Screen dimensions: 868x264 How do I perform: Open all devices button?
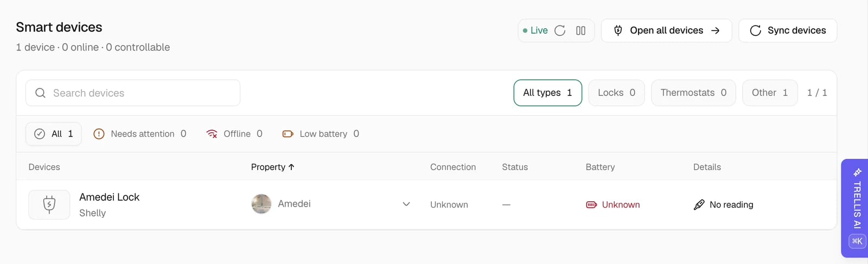[x=666, y=30]
